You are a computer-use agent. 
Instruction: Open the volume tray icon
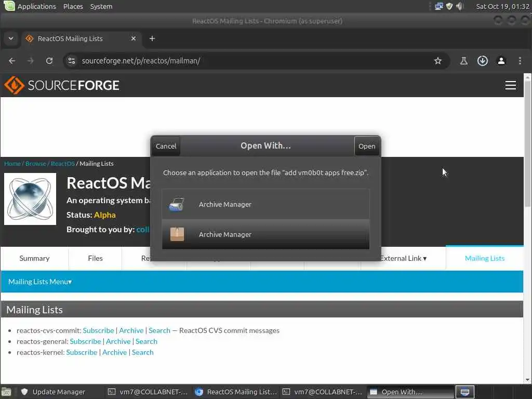(x=459, y=6)
